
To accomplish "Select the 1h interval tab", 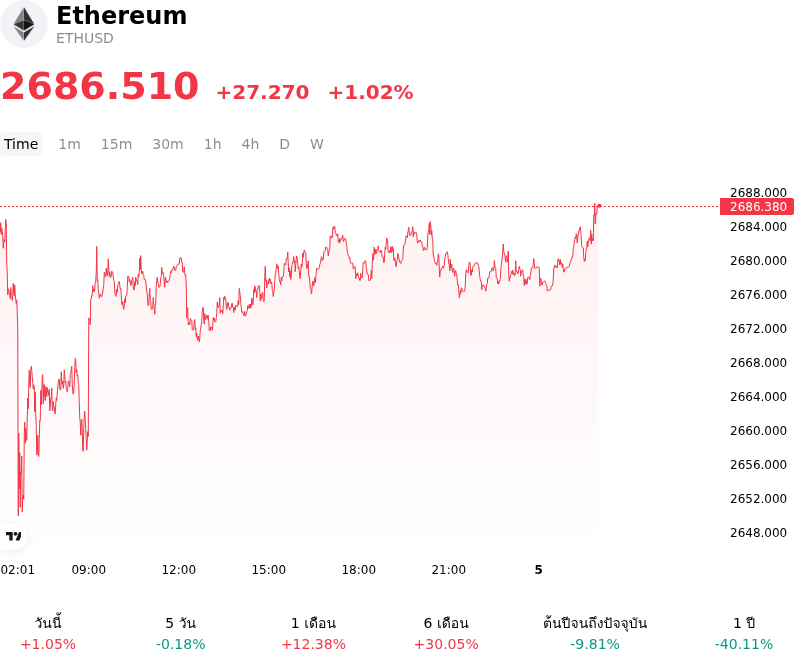I will coord(213,144).
